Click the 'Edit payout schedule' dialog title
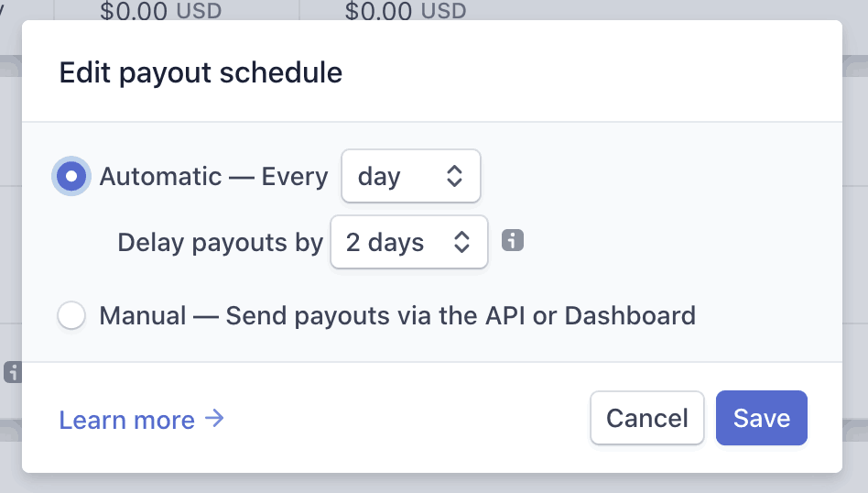 [x=201, y=73]
